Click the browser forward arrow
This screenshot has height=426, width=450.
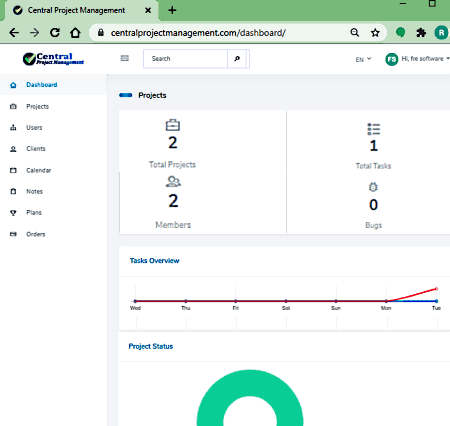[34, 33]
